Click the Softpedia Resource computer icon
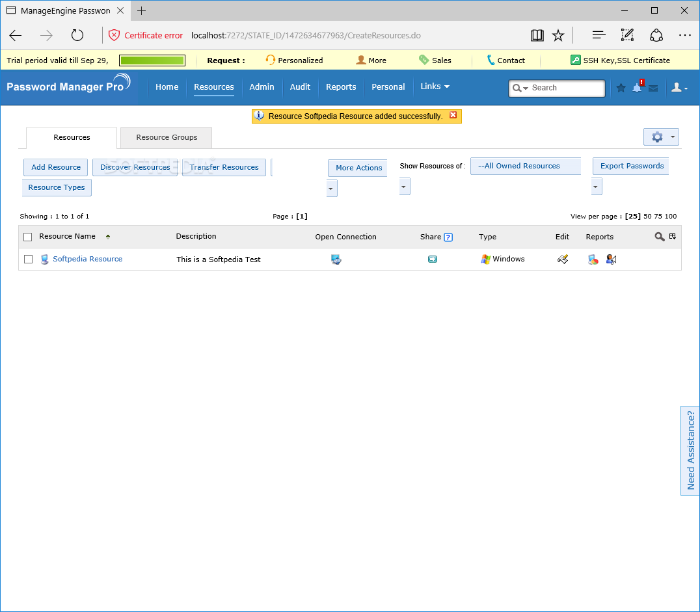The height and width of the screenshot is (612, 700). click(45, 259)
